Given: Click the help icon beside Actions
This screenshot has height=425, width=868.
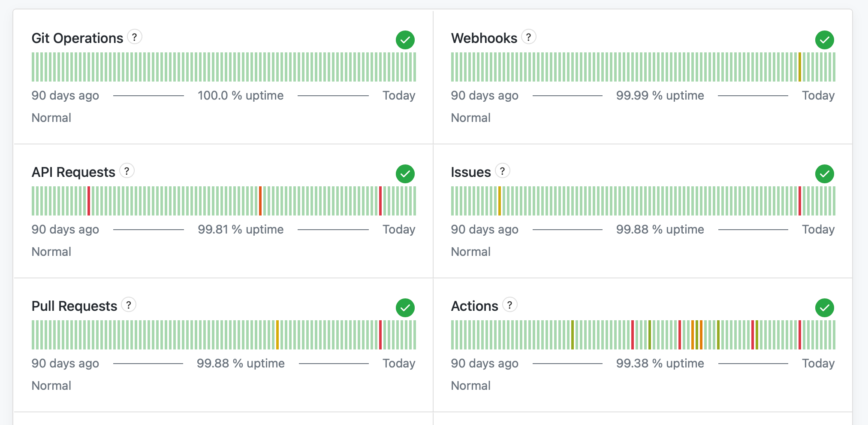Looking at the screenshot, I should (x=510, y=305).
